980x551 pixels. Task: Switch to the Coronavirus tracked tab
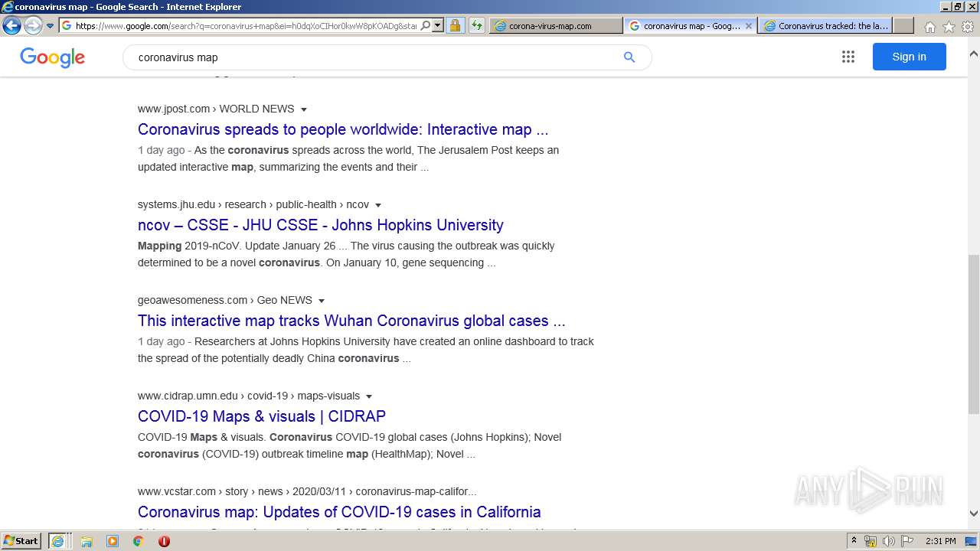tap(825, 25)
